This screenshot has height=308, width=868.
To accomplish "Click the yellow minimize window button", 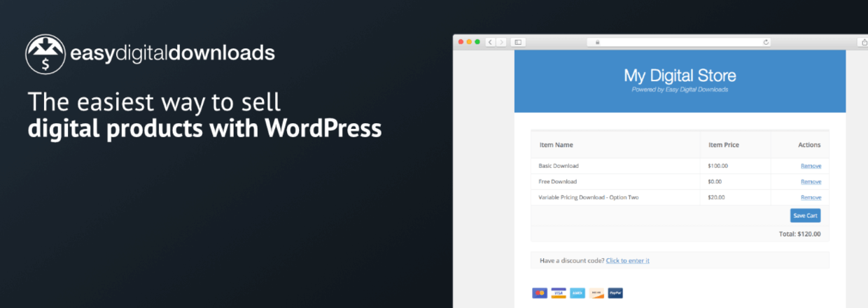I will click(469, 42).
